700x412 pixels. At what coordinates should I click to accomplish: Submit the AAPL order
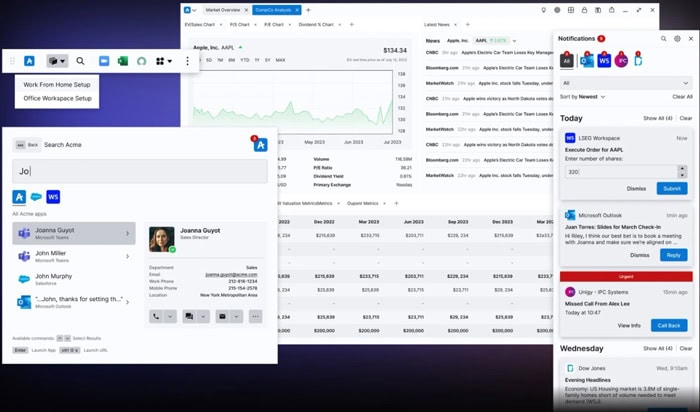click(672, 188)
